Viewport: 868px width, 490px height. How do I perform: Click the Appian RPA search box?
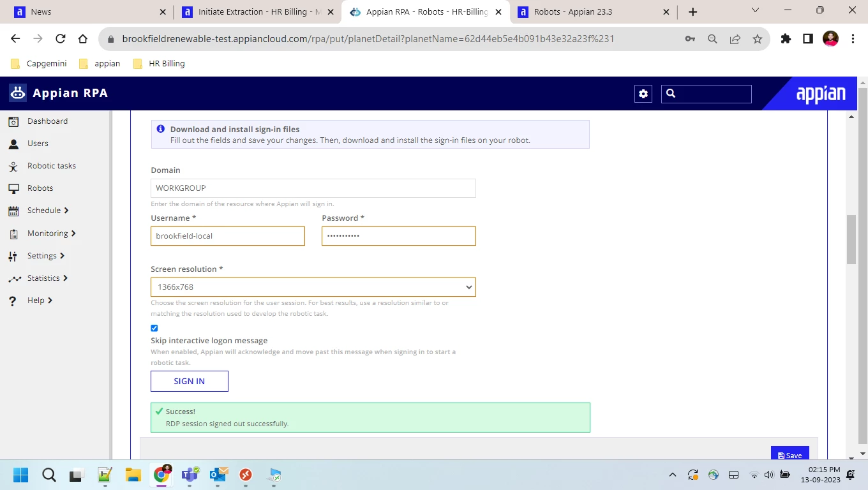pyautogui.click(x=707, y=94)
